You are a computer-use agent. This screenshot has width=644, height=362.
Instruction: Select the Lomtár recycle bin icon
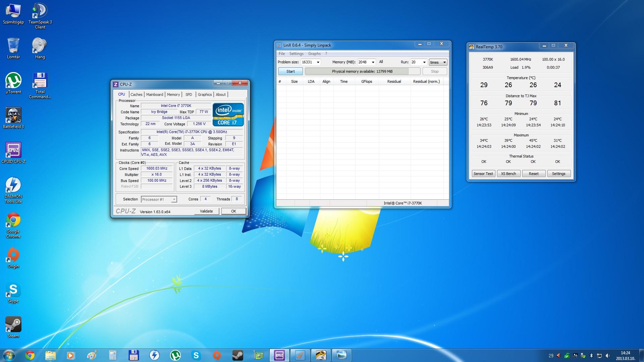(x=13, y=49)
